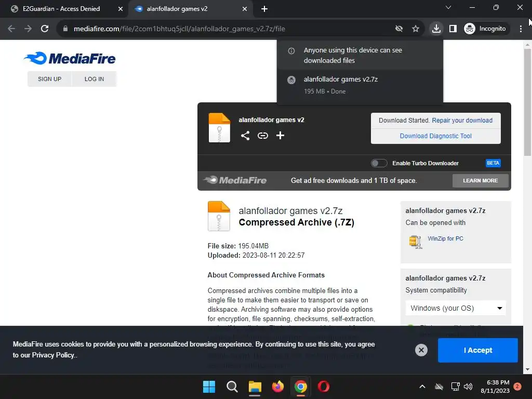This screenshot has width=532, height=399.
Task: Click the Uploaded date 2023-08-11 20:22:57
Action: point(273,255)
